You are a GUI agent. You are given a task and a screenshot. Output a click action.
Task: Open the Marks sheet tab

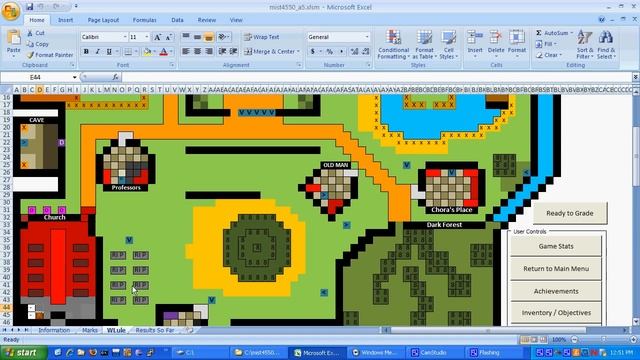[x=89, y=330]
